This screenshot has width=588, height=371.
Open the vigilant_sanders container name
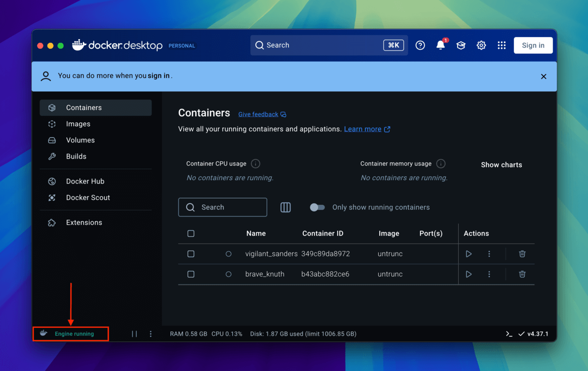271,254
